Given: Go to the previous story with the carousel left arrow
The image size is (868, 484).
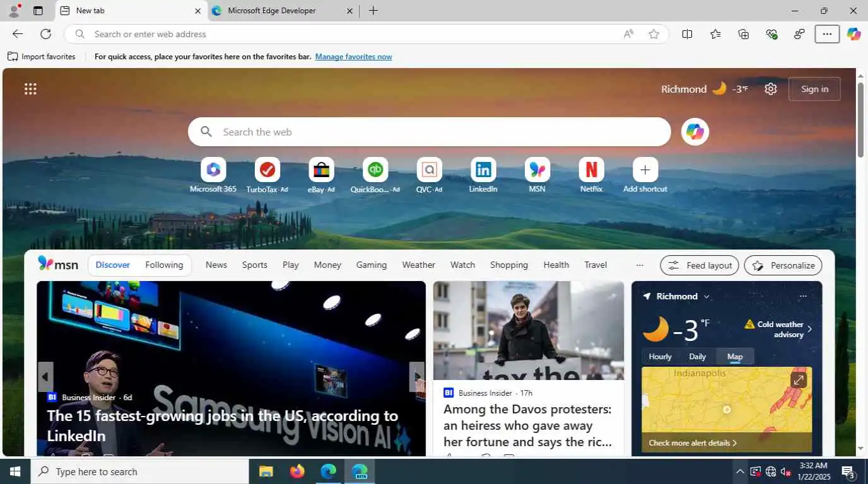Looking at the screenshot, I should tap(45, 377).
